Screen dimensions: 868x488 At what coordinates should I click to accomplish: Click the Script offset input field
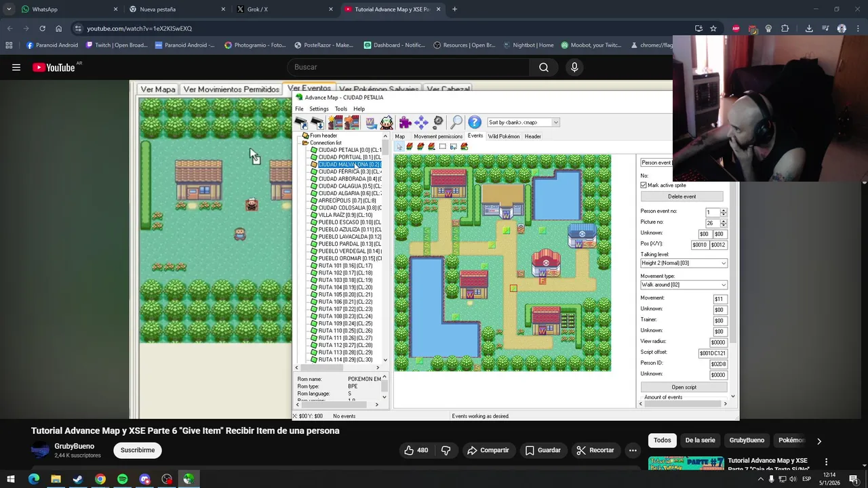tap(713, 353)
